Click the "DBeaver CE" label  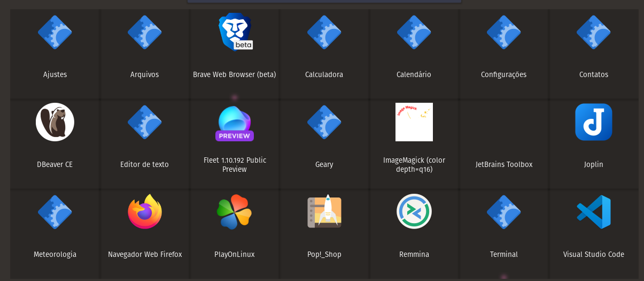(55, 164)
